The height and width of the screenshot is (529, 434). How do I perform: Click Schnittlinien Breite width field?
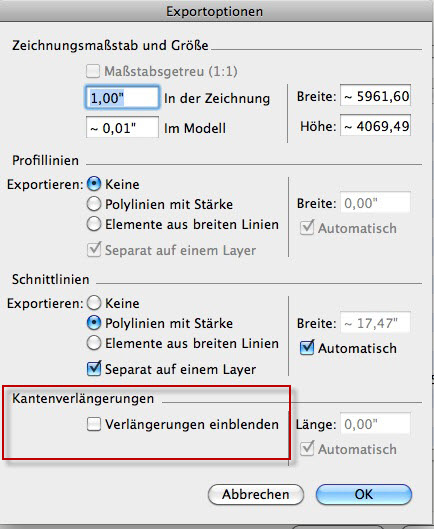click(x=375, y=323)
